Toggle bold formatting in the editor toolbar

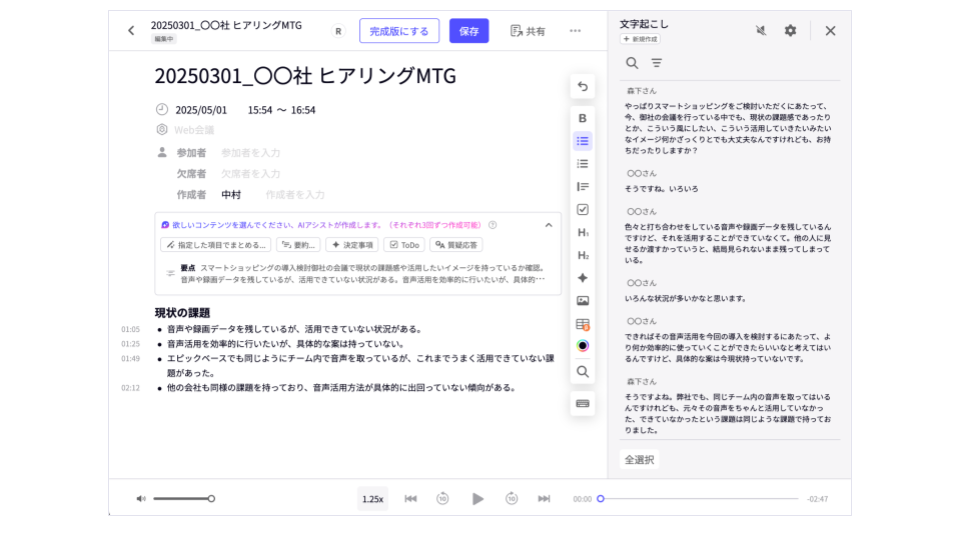(x=583, y=118)
